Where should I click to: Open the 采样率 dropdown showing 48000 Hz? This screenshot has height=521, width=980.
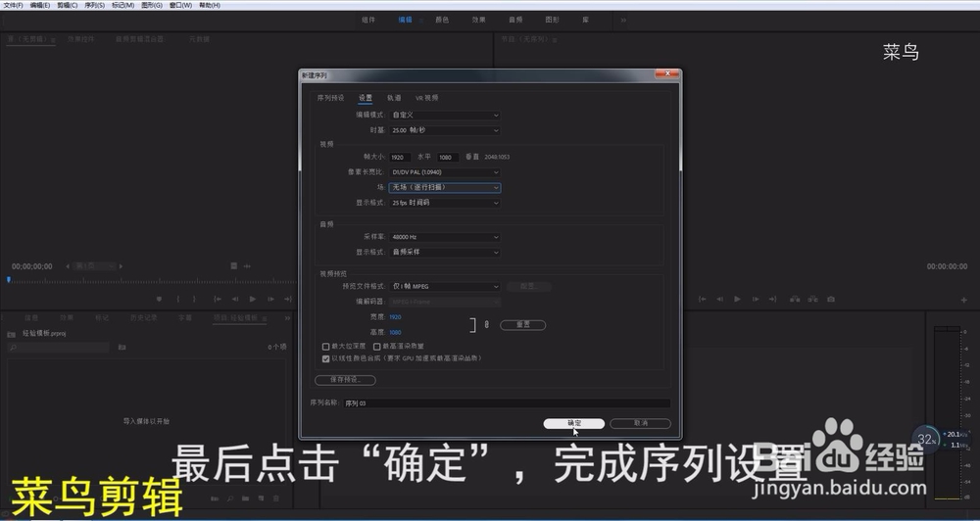pyautogui.click(x=444, y=237)
